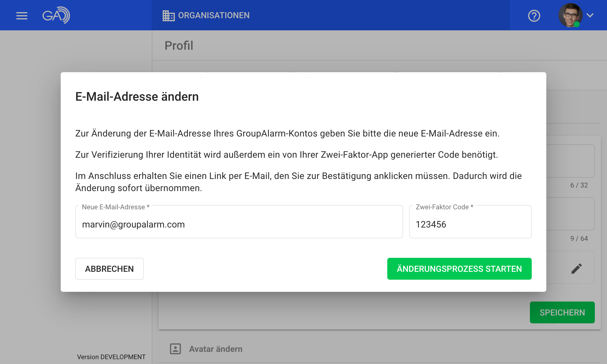This screenshot has width=607, height=364.
Task: Click the profile field showing 9 / 64
Action: pyautogui.click(x=570, y=214)
